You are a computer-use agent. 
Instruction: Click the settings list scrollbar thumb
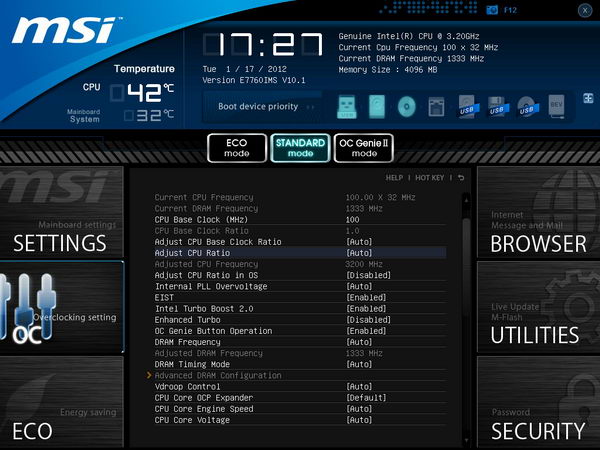(466, 268)
